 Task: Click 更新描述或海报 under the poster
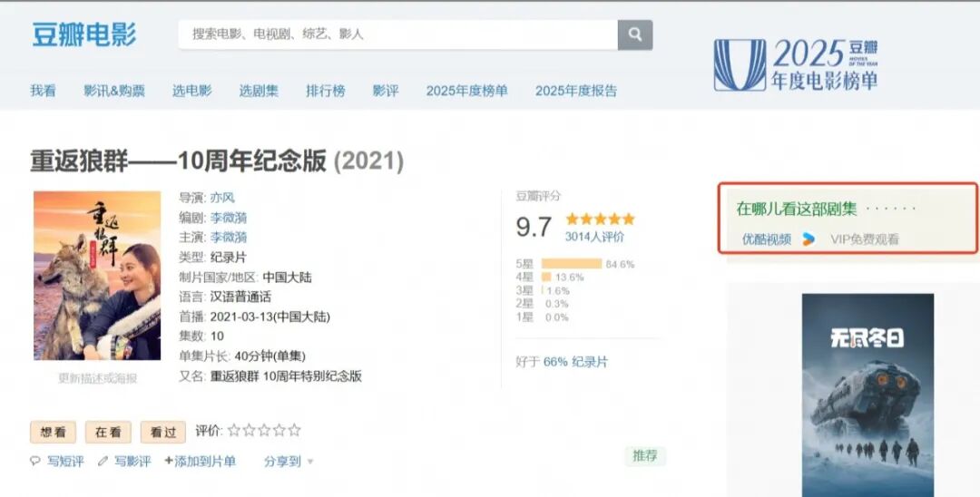97,378
